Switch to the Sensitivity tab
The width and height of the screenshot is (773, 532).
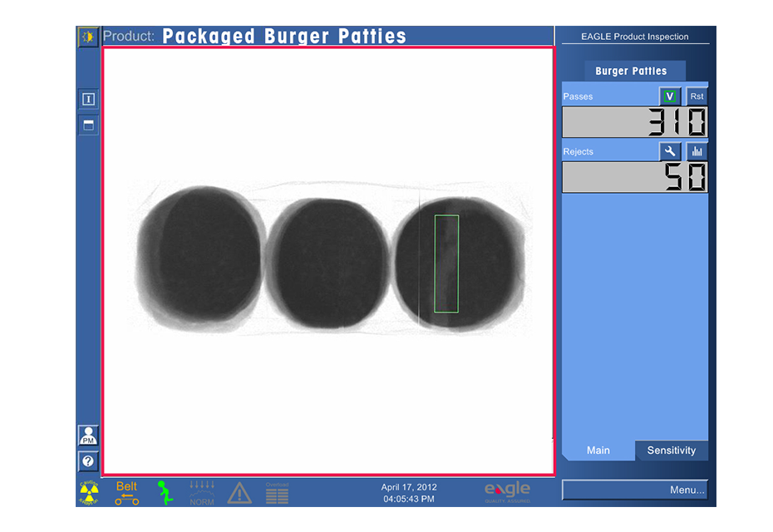point(672,450)
